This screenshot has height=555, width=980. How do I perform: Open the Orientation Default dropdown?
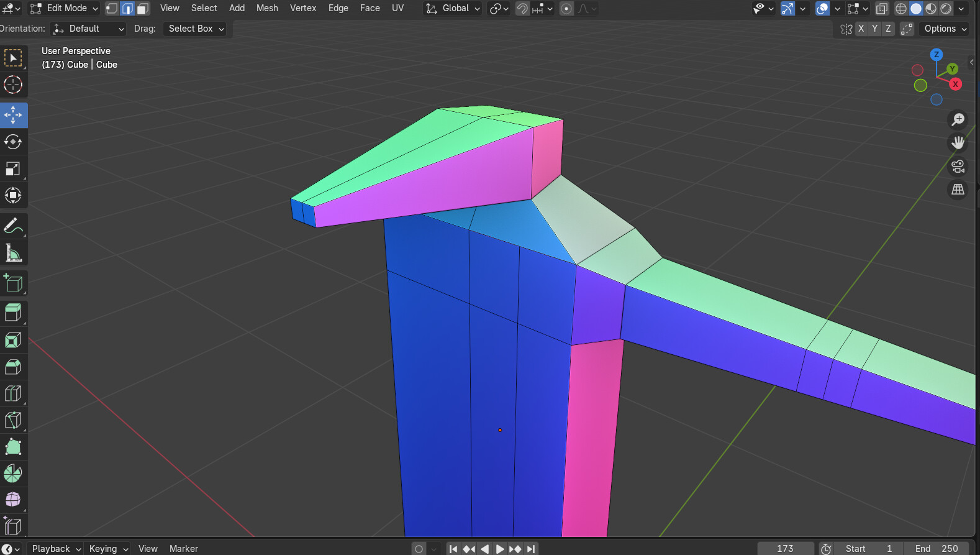click(88, 29)
